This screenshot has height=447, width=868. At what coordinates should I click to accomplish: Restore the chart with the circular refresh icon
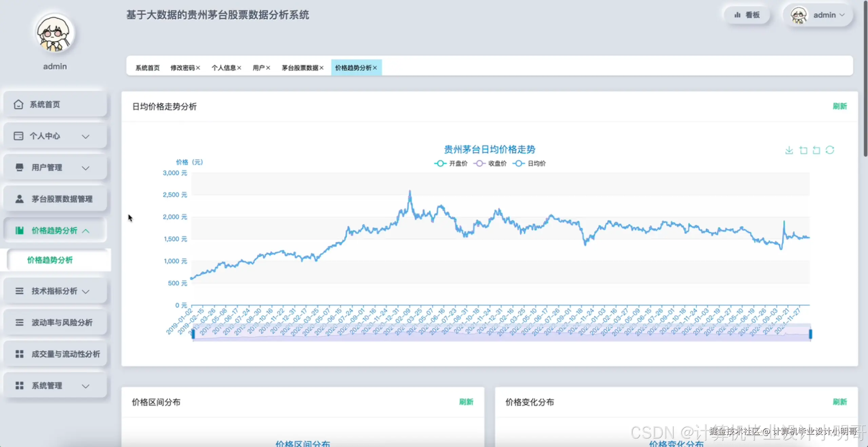(830, 150)
